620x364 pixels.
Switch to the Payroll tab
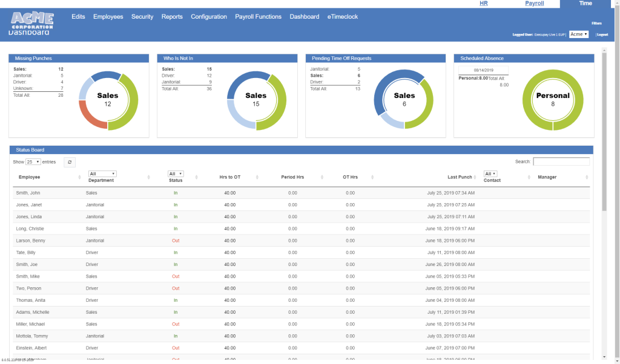(x=534, y=3)
